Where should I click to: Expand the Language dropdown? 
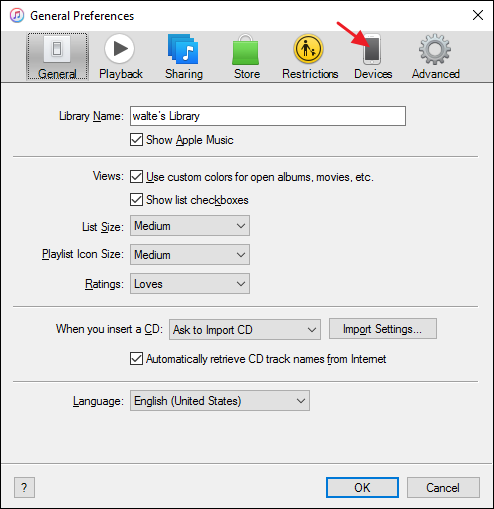tap(220, 401)
